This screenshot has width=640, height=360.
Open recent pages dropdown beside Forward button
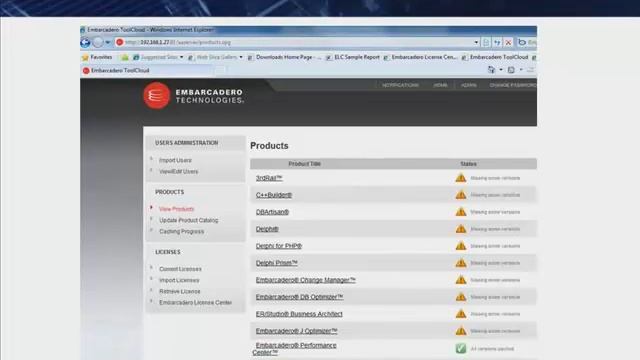108,42
